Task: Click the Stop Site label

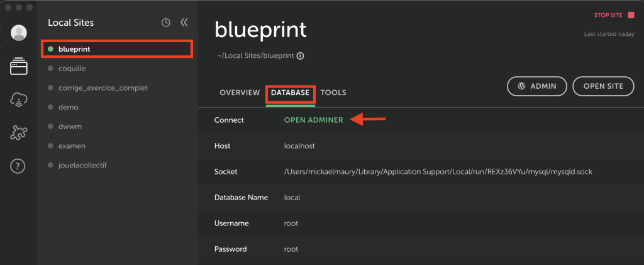Action: tap(608, 15)
